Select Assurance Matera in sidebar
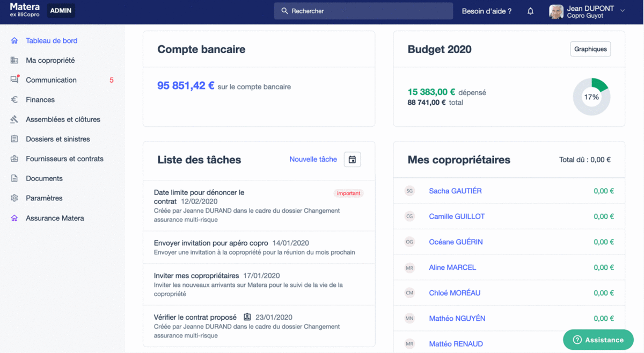This screenshot has width=644, height=353. pos(55,218)
